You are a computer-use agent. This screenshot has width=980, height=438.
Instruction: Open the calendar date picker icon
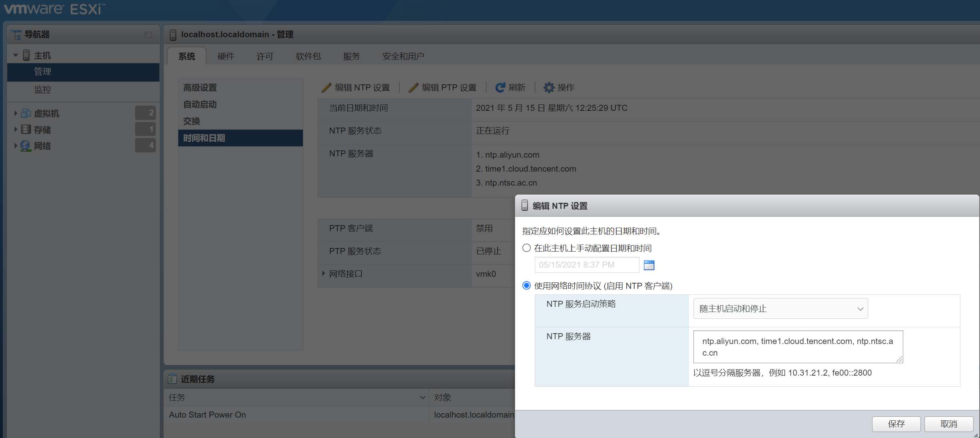649,265
